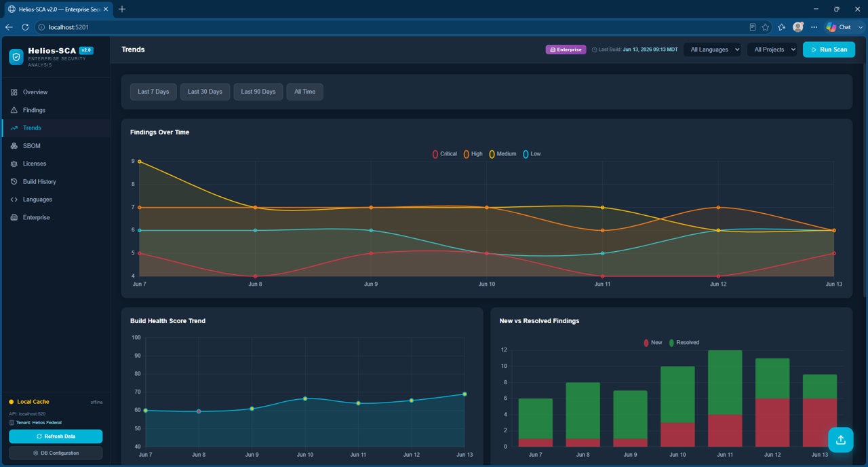The height and width of the screenshot is (467, 868).
Task: Open the All Projects dropdown
Action: pos(772,50)
